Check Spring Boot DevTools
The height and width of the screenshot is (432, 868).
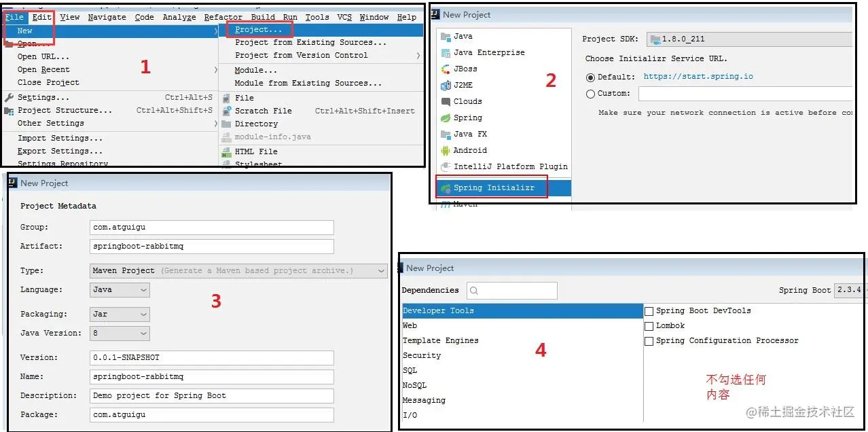coord(649,310)
